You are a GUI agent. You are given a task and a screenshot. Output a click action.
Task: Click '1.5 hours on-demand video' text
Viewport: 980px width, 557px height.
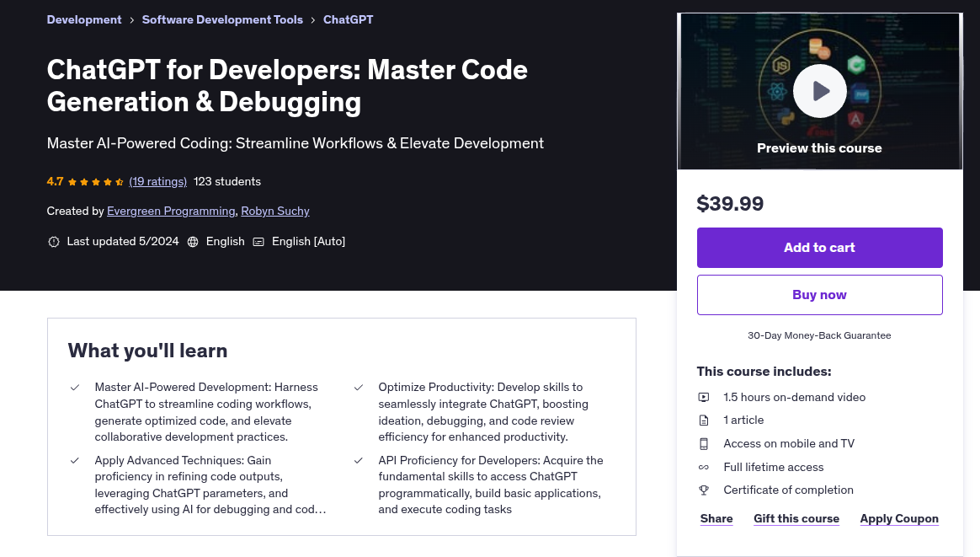(x=795, y=398)
